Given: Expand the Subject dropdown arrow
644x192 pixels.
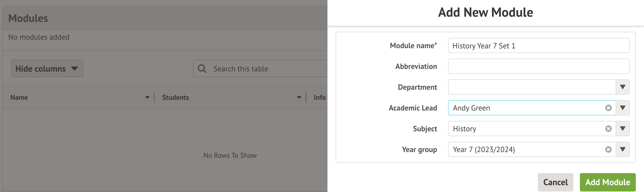Looking at the screenshot, I should pyautogui.click(x=622, y=129).
